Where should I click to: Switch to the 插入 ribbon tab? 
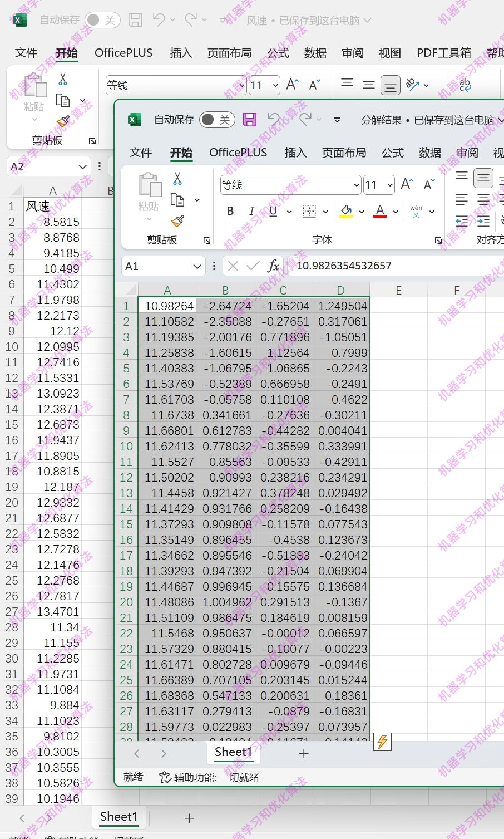pyautogui.click(x=295, y=153)
